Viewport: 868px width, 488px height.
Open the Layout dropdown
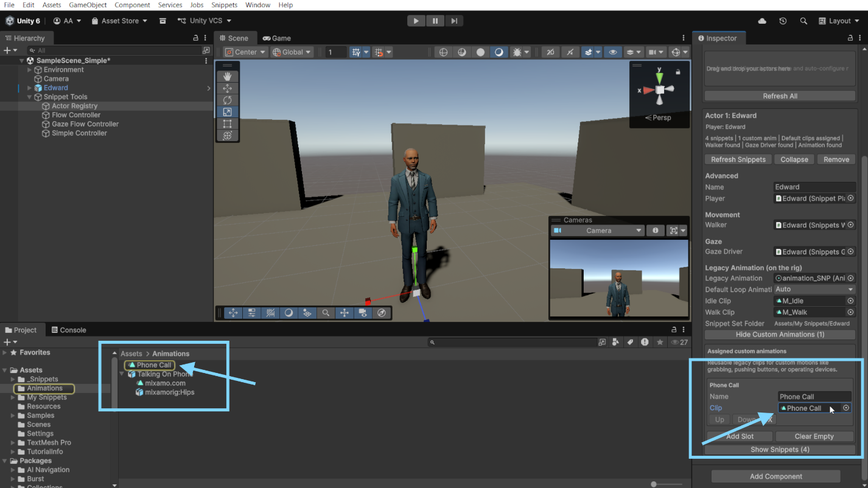839,21
